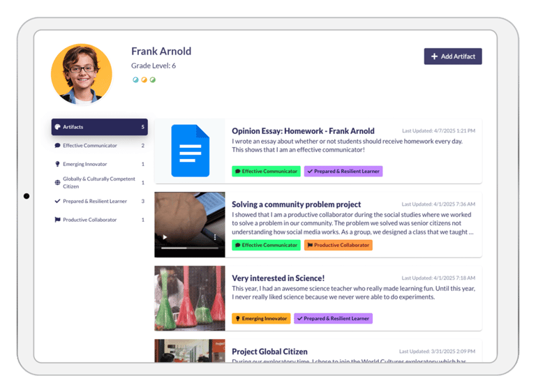The height and width of the screenshot is (392, 536).
Task: Click the Emerging Innovator tag on Science artifact
Action: (261, 319)
